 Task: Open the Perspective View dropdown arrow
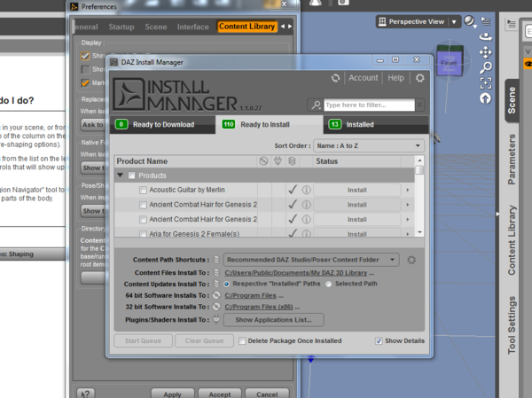click(454, 21)
